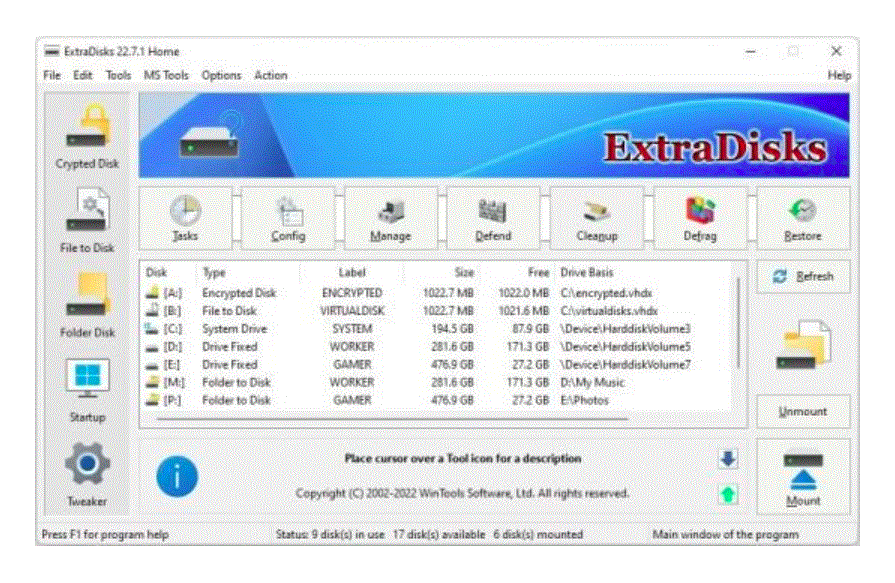Screen dimensions: 895x583
Task: Open the Folder Disk tool
Action: point(87,305)
